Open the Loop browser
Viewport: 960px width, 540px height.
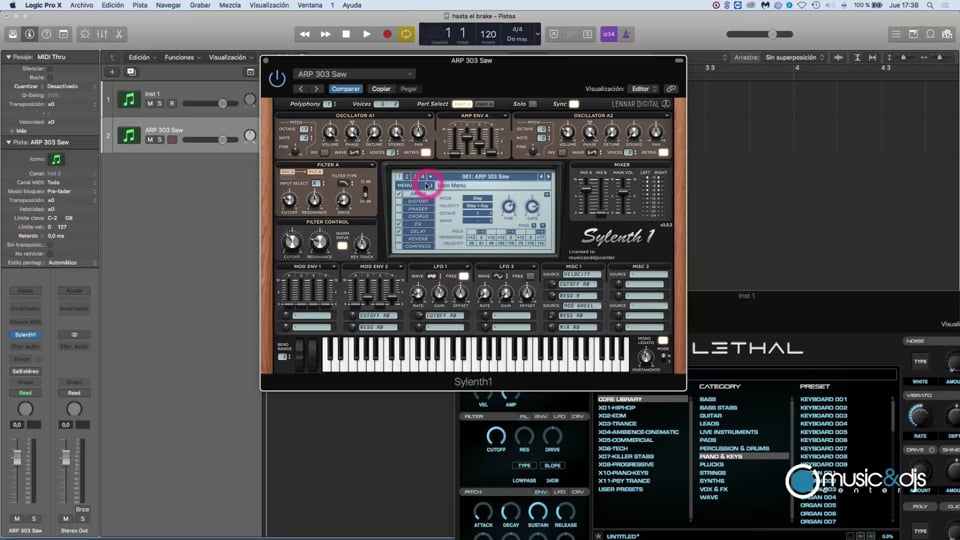pos(930,34)
